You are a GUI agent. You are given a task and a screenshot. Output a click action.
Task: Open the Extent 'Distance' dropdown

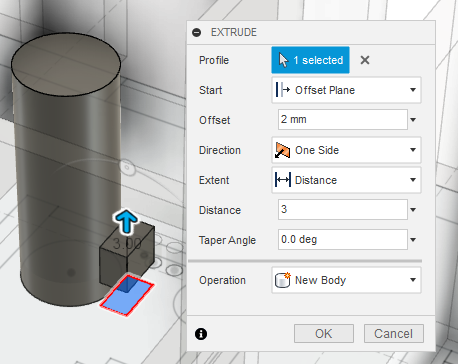tap(346, 180)
